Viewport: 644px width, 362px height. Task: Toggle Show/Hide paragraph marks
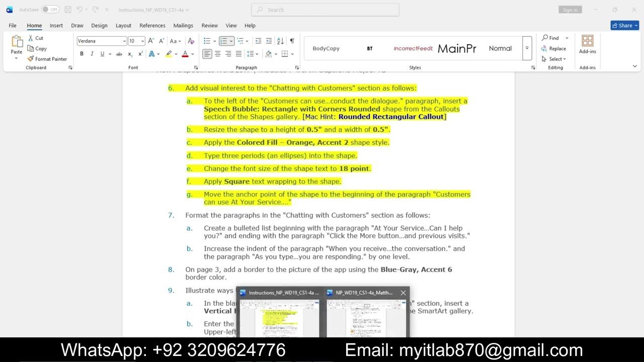point(292,41)
